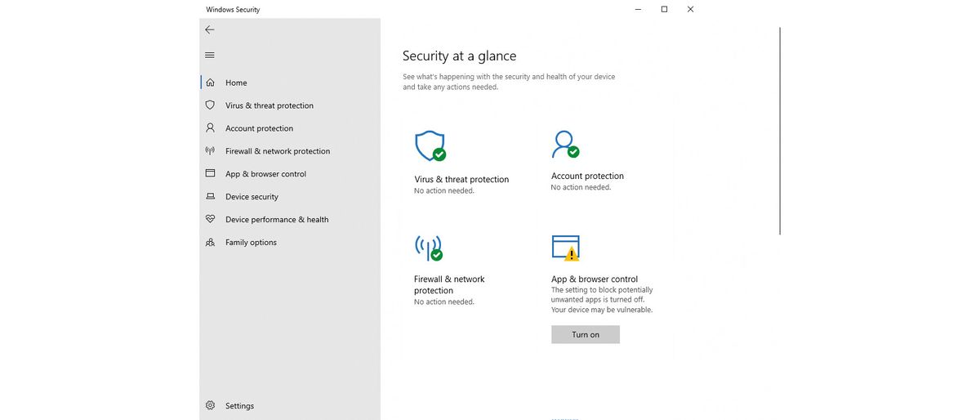Open Virus & threat protection sidebar item

click(290, 105)
